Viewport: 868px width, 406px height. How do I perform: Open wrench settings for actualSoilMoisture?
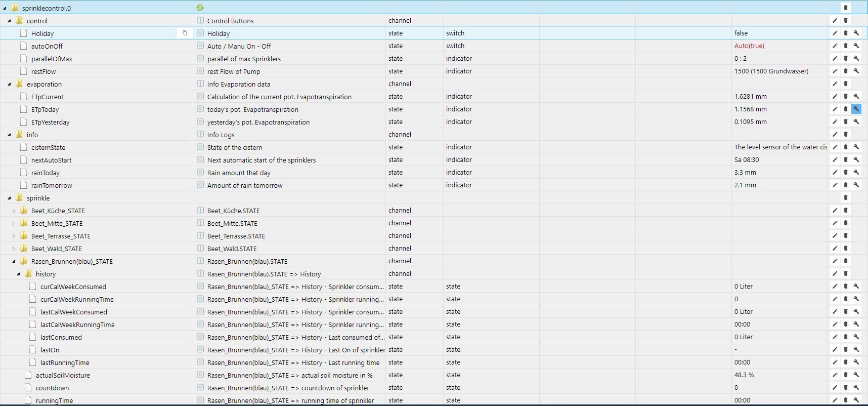(856, 375)
